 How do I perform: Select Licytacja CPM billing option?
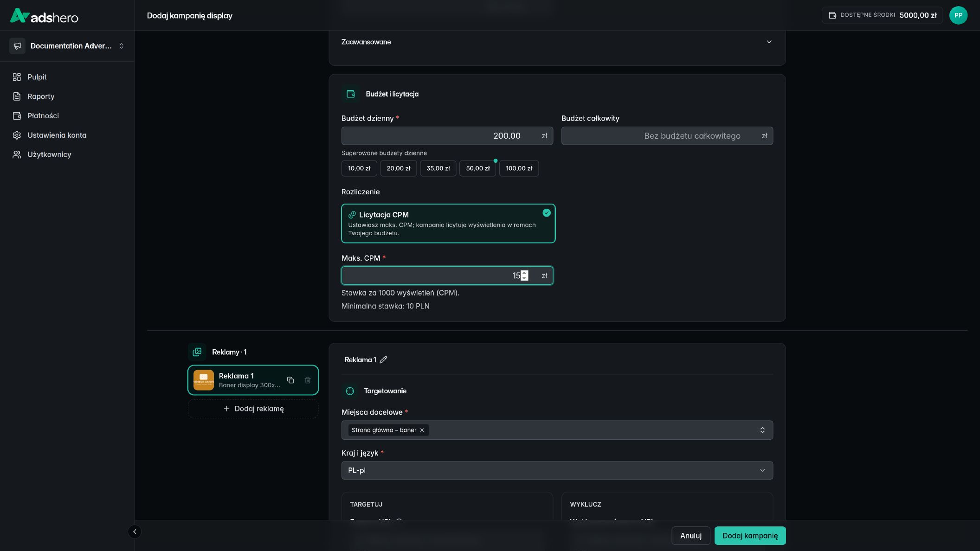tap(448, 224)
